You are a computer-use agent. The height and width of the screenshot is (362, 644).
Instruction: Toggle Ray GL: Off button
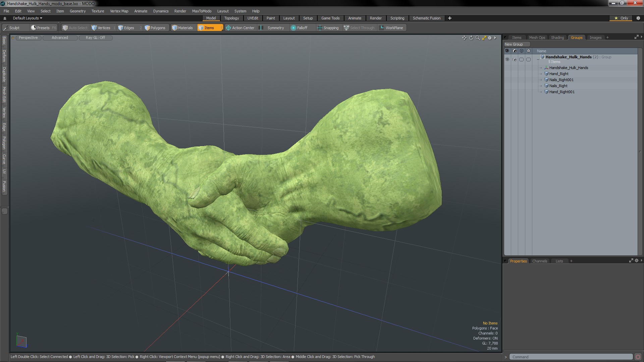click(96, 38)
